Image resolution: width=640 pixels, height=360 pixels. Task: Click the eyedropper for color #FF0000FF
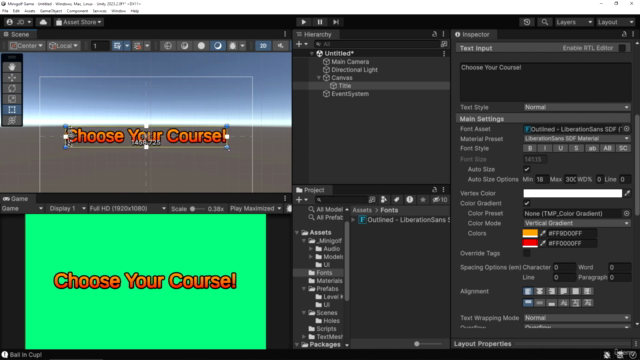[543, 243]
